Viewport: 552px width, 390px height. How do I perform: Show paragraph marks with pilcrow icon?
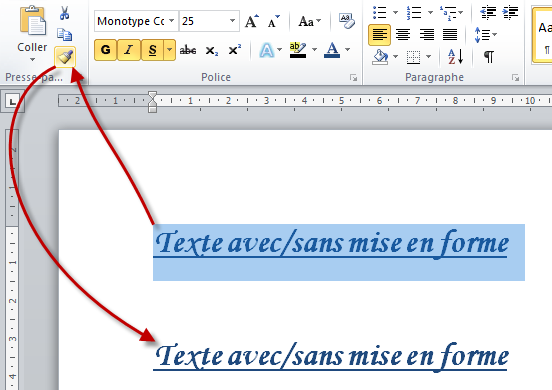489,56
